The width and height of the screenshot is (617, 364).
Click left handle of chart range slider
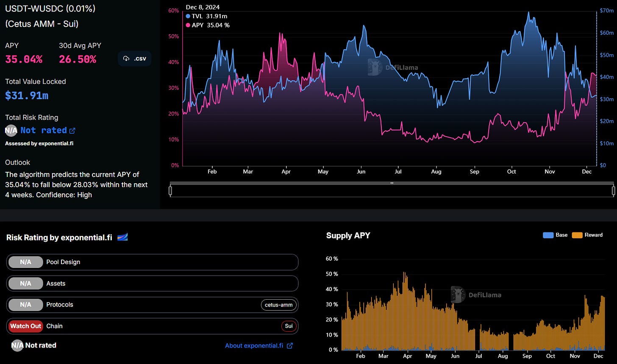[x=170, y=191]
